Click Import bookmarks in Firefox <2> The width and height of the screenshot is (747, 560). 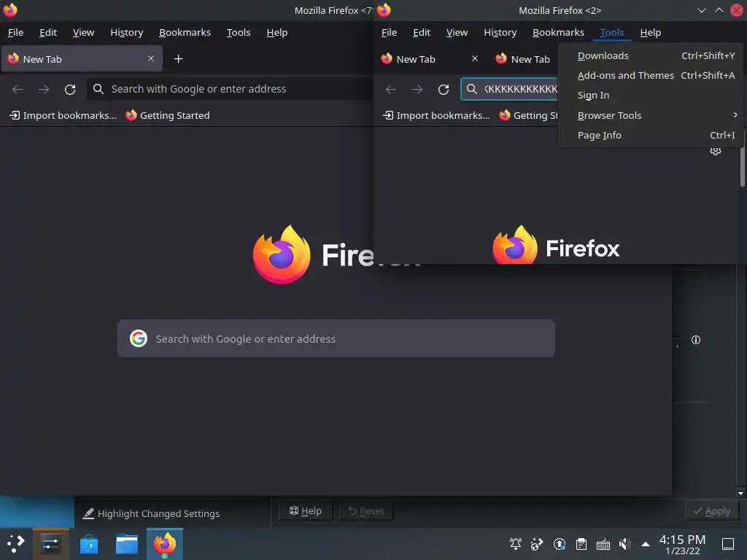click(436, 115)
